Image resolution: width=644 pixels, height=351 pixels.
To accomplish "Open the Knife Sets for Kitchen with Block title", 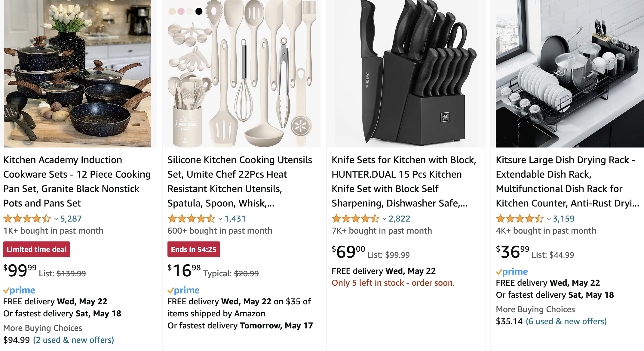I will point(404,181).
